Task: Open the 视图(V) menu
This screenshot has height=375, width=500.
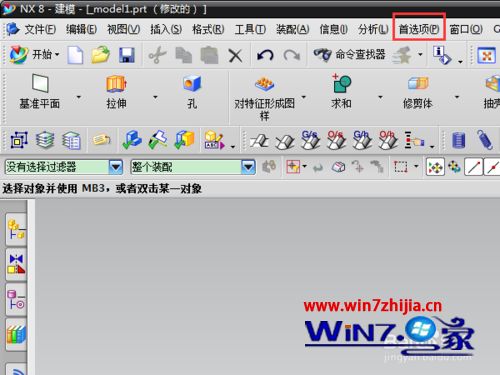Action: click(123, 29)
